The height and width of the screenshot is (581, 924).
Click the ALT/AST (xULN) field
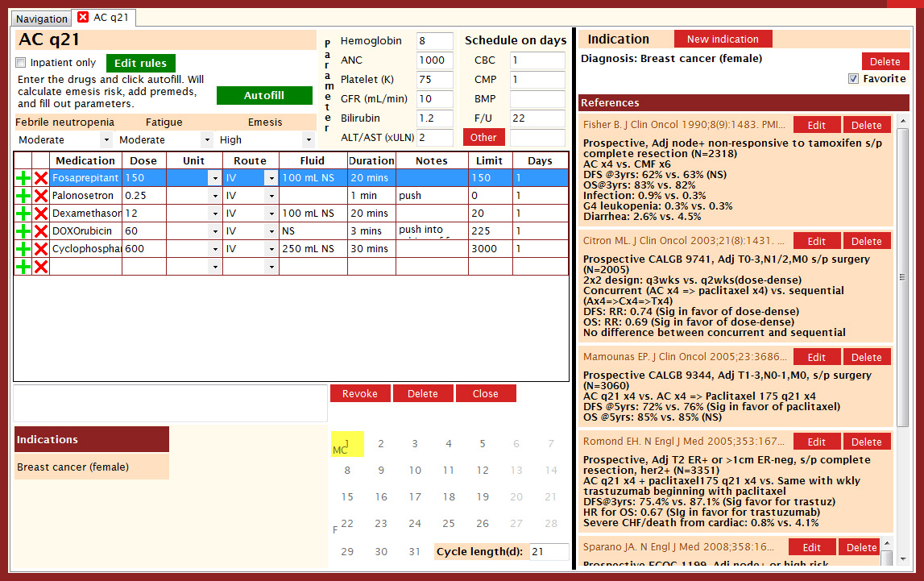pyautogui.click(x=435, y=137)
